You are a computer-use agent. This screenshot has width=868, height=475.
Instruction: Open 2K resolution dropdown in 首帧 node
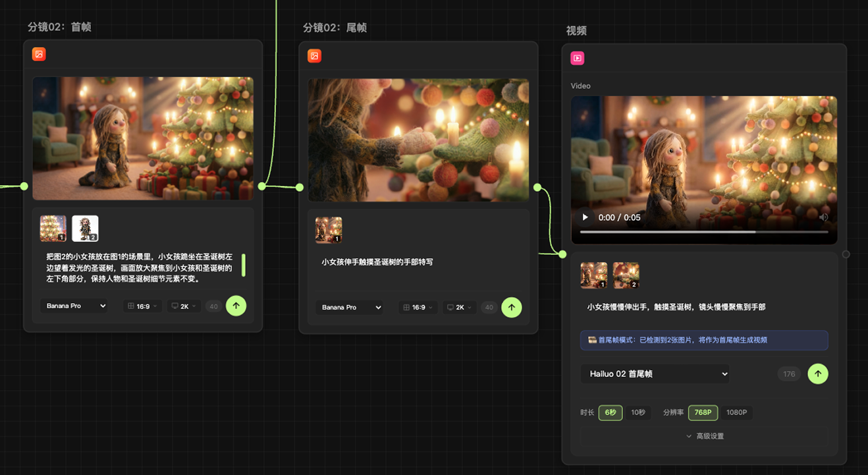coord(184,306)
